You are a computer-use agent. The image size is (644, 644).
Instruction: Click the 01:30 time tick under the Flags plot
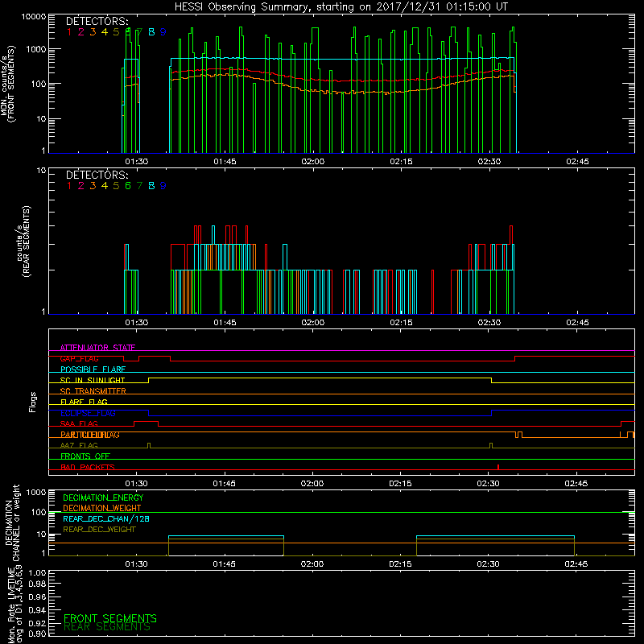coord(136,484)
